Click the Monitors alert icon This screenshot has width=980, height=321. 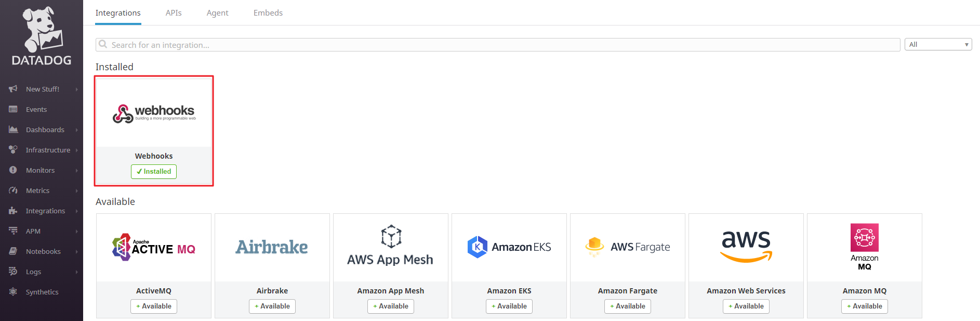pyautogui.click(x=13, y=170)
